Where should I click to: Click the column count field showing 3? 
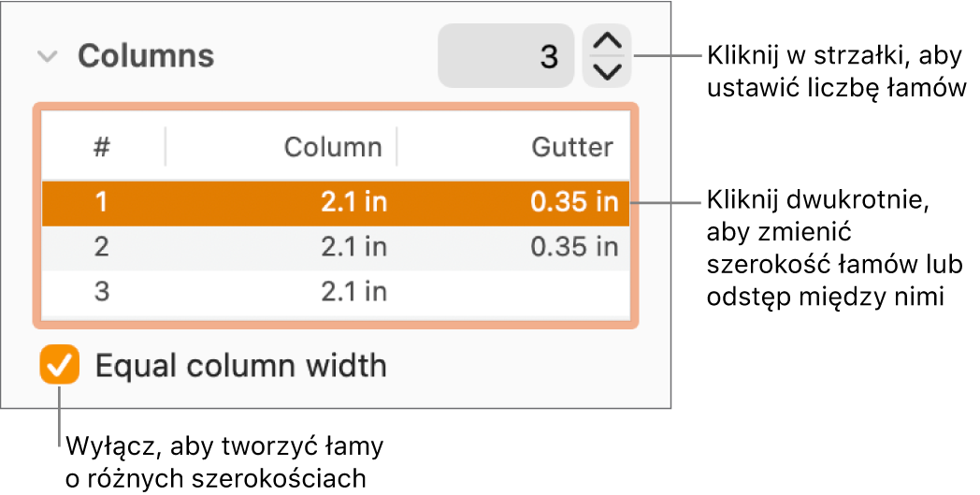click(506, 57)
